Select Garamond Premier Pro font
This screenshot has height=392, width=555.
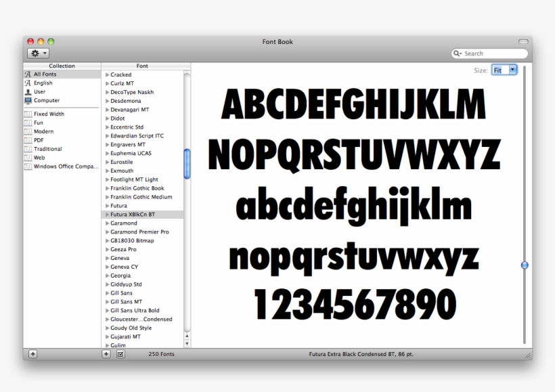tap(139, 232)
